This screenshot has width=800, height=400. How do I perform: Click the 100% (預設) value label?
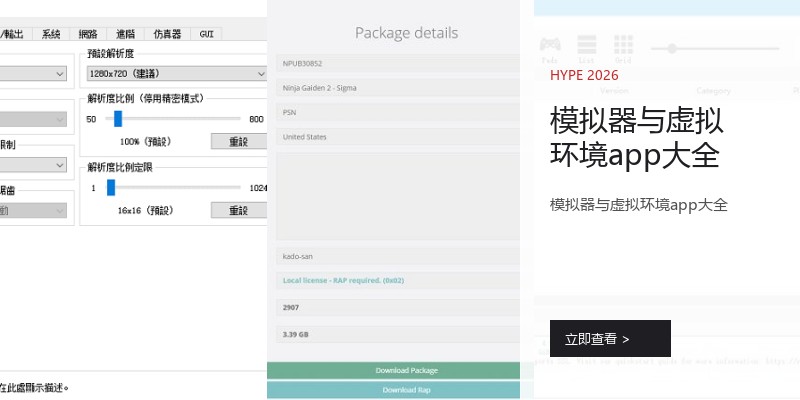pos(145,142)
